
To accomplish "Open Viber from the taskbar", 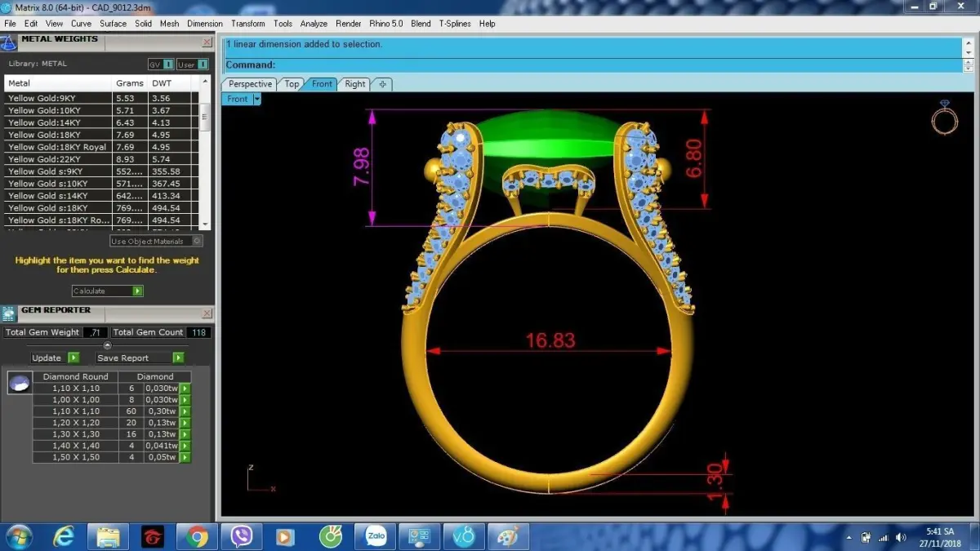I will tap(241, 537).
